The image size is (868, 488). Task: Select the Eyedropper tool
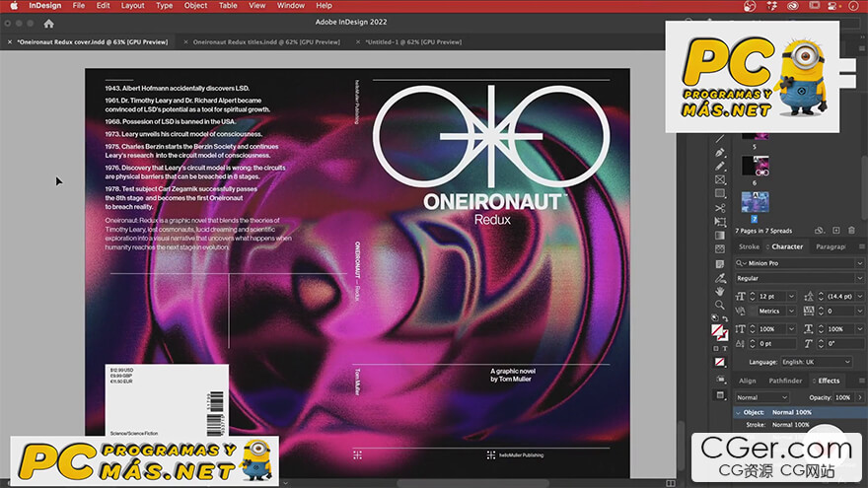coord(720,278)
